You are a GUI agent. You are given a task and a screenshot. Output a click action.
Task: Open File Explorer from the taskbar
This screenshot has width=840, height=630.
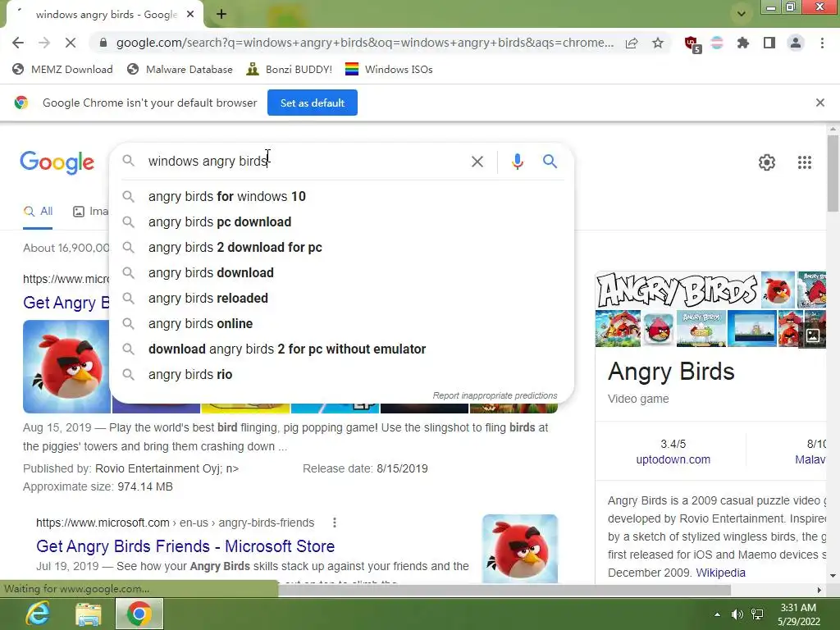89,614
